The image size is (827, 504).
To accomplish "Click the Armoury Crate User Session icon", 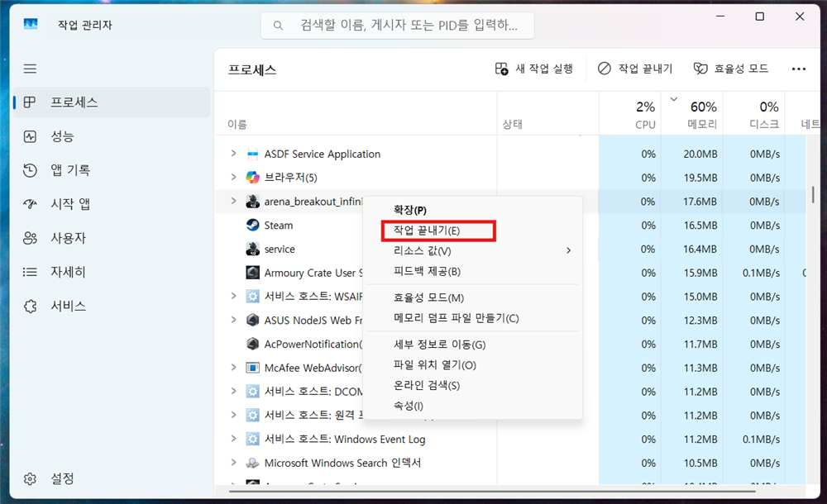I will pyautogui.click(x=252, y=273).
